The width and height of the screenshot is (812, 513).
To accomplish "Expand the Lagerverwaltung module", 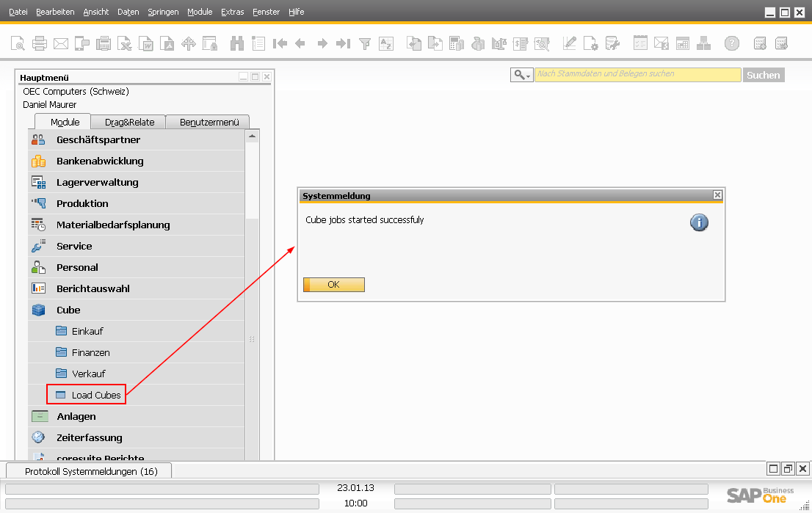I will click(137, 182).
